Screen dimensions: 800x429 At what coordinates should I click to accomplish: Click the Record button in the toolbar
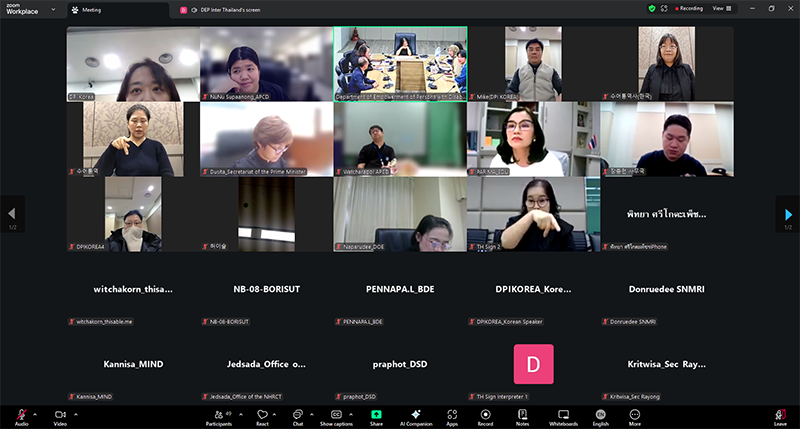pyautogui.click(x=485, y=414)
